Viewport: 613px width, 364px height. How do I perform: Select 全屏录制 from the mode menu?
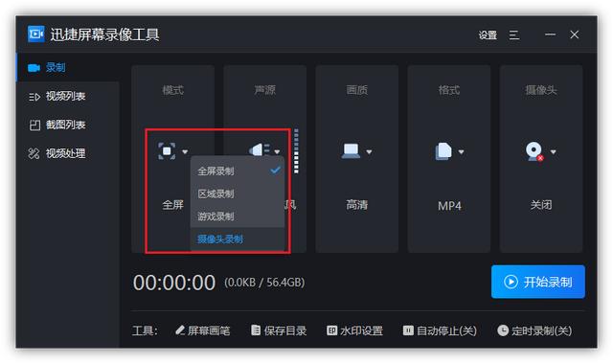tap(238, 171)
